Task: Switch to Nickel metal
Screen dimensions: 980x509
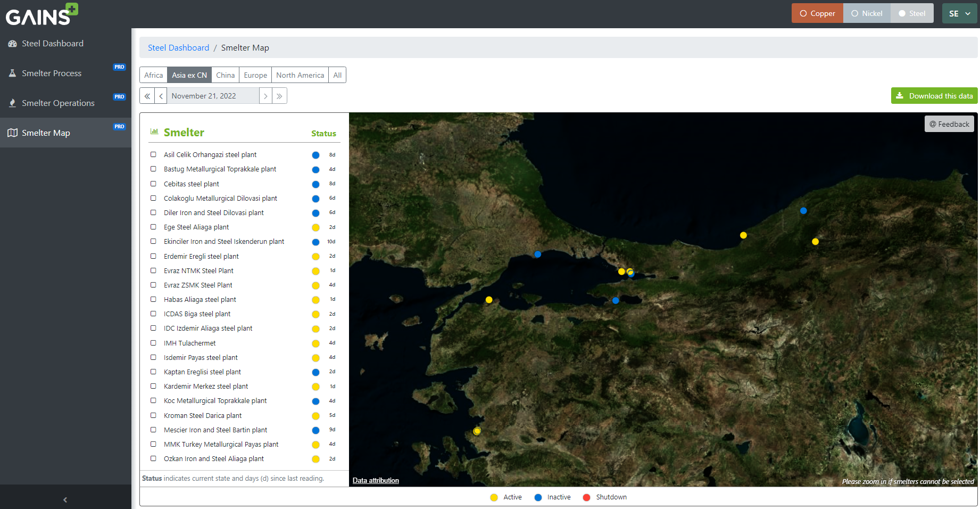Action: pyautogui.click(x=867, y=13)
